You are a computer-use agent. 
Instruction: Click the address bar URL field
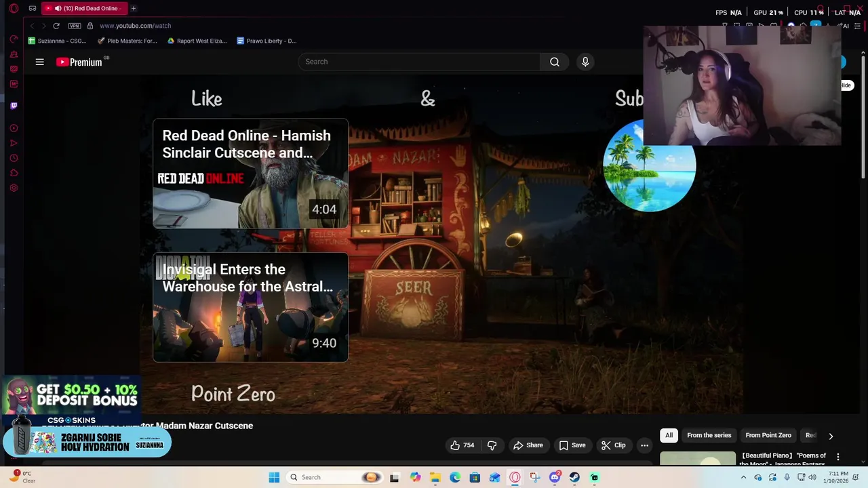click(135, 26)
